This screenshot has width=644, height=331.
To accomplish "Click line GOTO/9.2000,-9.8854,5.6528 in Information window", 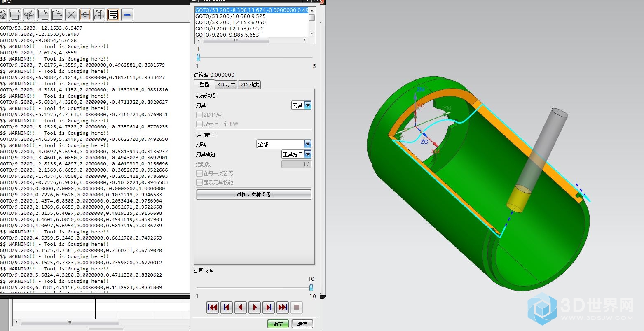I will (x=38, y=40).
